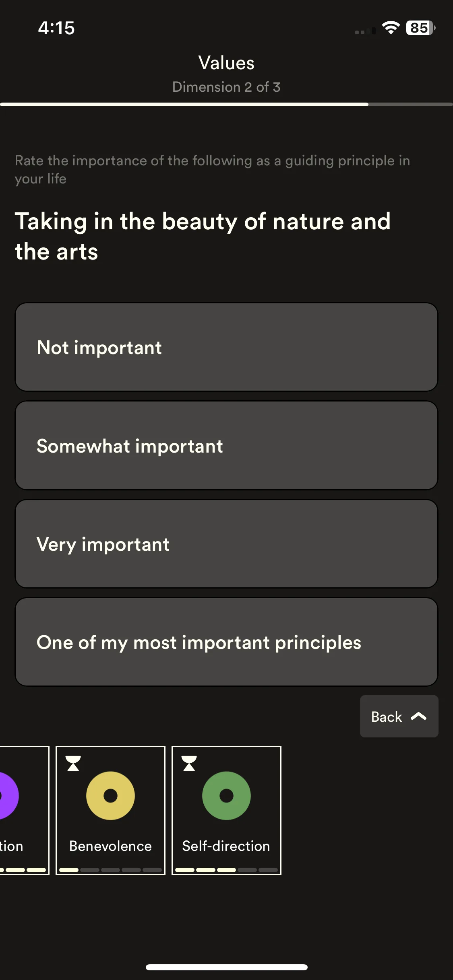The width and height of the screenshot is (453, 980).
Task: Open the Benevolence value card
Action: point(110,810)
